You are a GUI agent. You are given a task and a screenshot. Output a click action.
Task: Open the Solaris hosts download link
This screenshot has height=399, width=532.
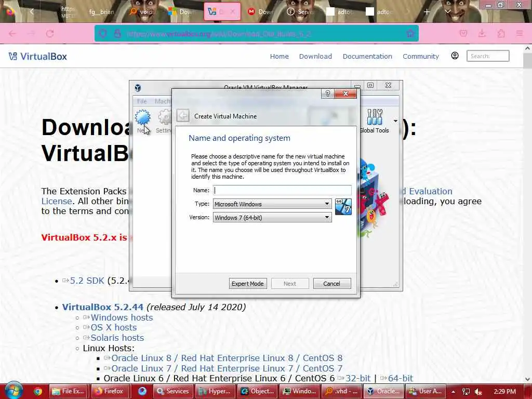117,338
